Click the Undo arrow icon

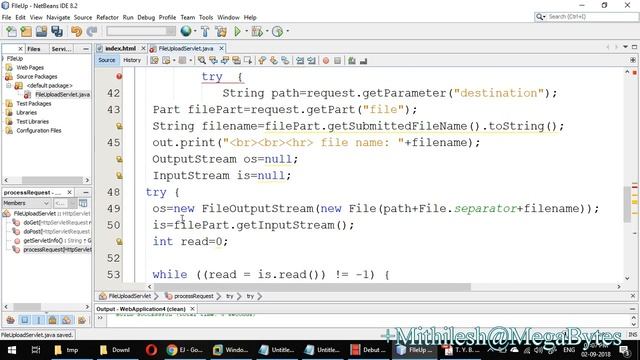pyautogui.click(x=76, y=31)
